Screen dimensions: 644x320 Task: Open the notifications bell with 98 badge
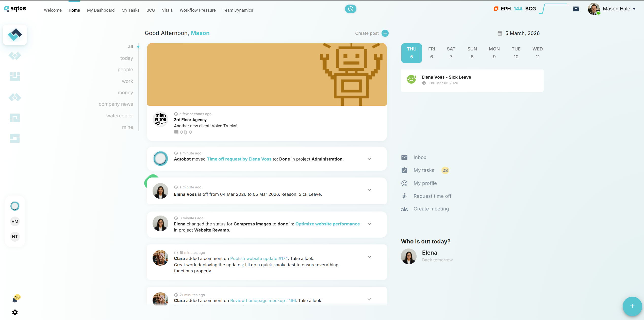click(x=15, y=300)
